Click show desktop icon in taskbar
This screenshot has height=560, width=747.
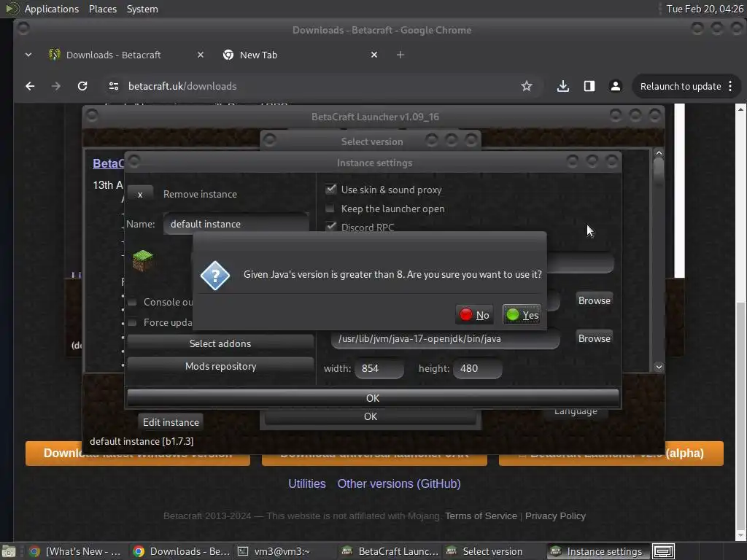9,551
